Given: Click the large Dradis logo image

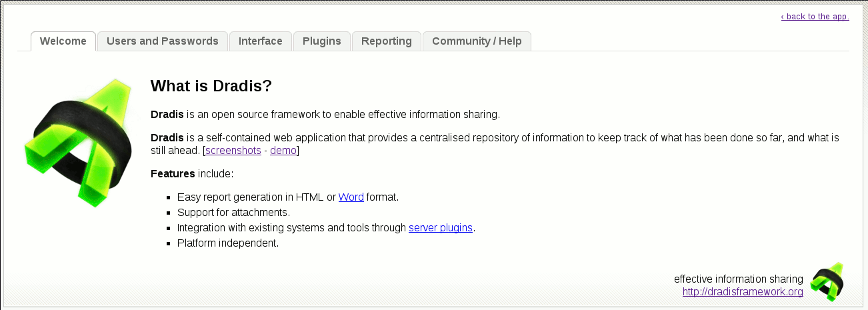Looking at the screenshot, I should pyautogui.click(x=78, y=142).
